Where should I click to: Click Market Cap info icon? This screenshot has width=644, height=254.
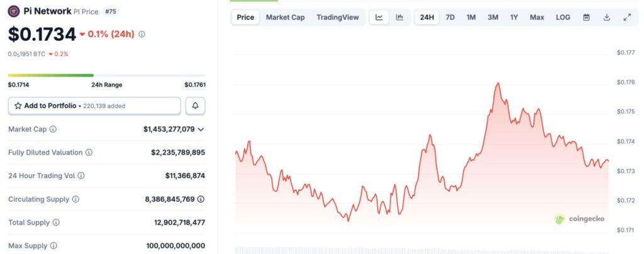[x=53, y=129]
